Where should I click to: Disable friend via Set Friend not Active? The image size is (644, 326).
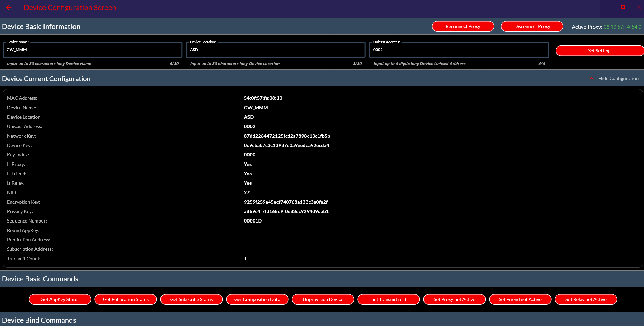point(520,299)
